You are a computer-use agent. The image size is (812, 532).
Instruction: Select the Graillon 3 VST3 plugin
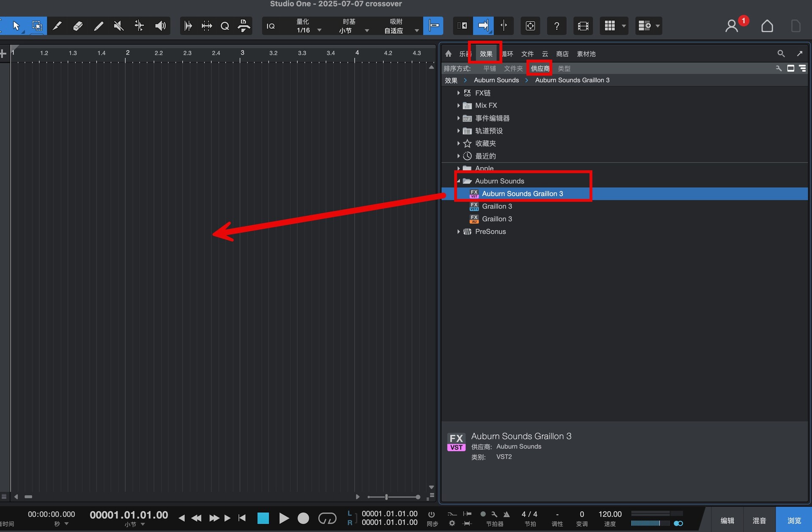pyautogui.click(x=625, y=206)
